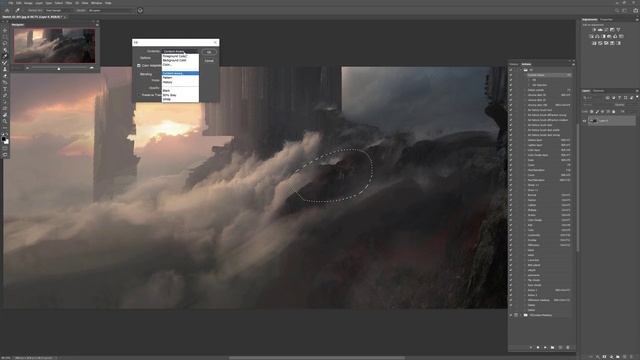Image resolution: width=640 pixels, height=360 pixels.
Task: Choose Background Color from Contents list
Action: [180, 60]
